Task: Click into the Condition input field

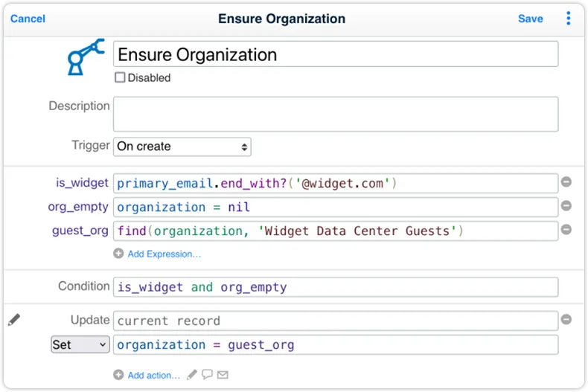Action: pyautogui.click(x=336, y=287)
